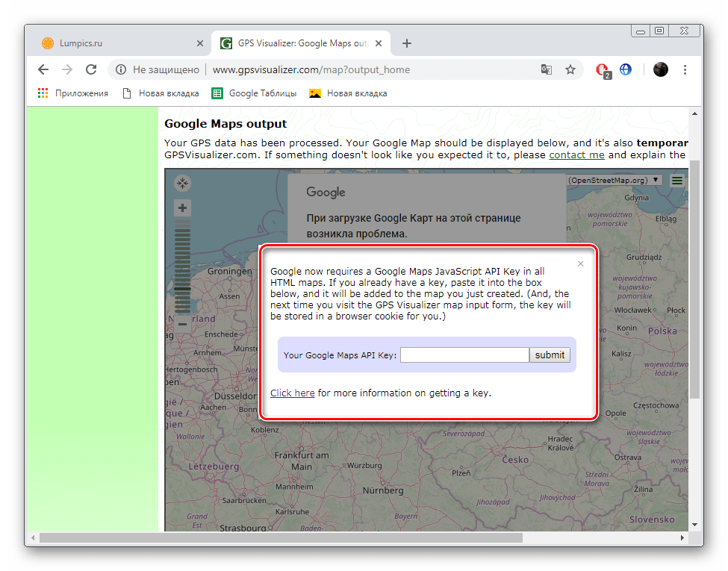The height and width of the screenshot is (571, 728).
Task: Zoom out the map with minus button
Action: [x=182, y=324]
